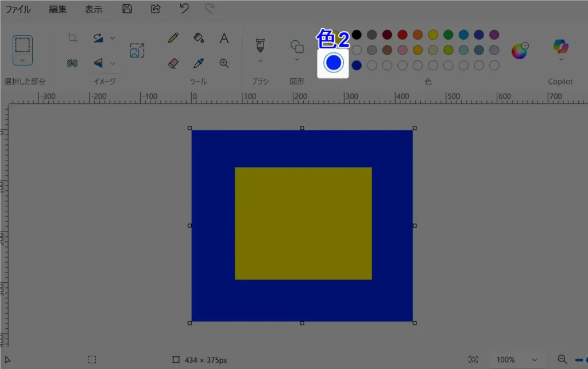The image size is (588, 369).
Task: Click the zoom out magnifier in status bar
Action: (562, 359)
